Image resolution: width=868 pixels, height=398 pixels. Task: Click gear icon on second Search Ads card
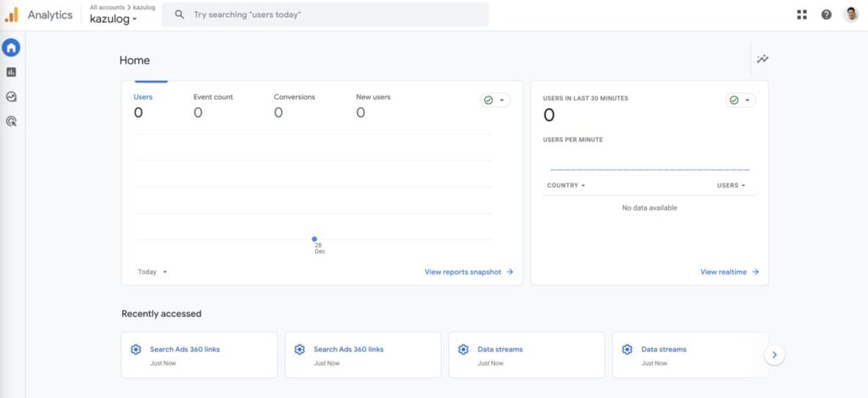click(299, 350)
